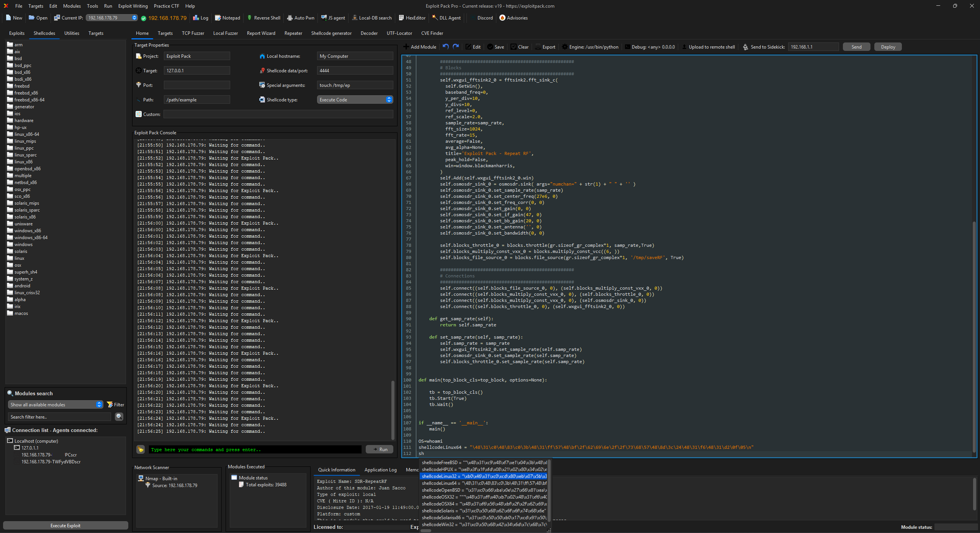Open the HexEditor tool
This screenshot has width=980, height=533.
tap(412, 18)
